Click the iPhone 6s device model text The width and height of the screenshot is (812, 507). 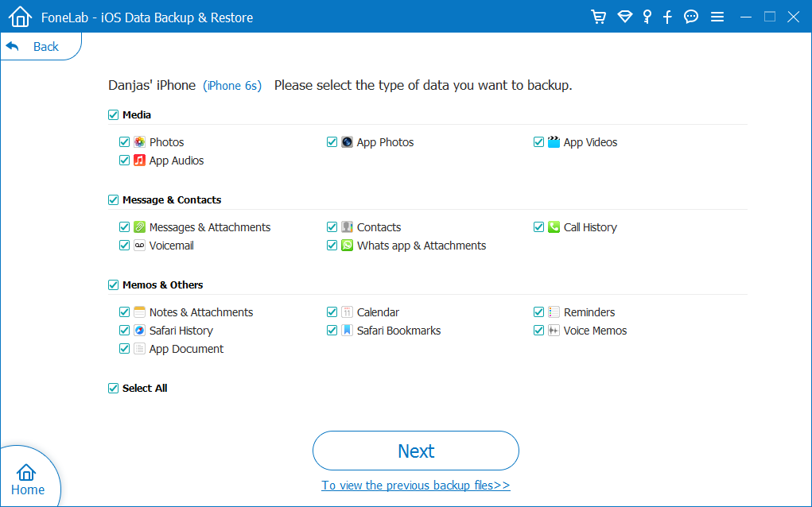click(x=232, y=85)
